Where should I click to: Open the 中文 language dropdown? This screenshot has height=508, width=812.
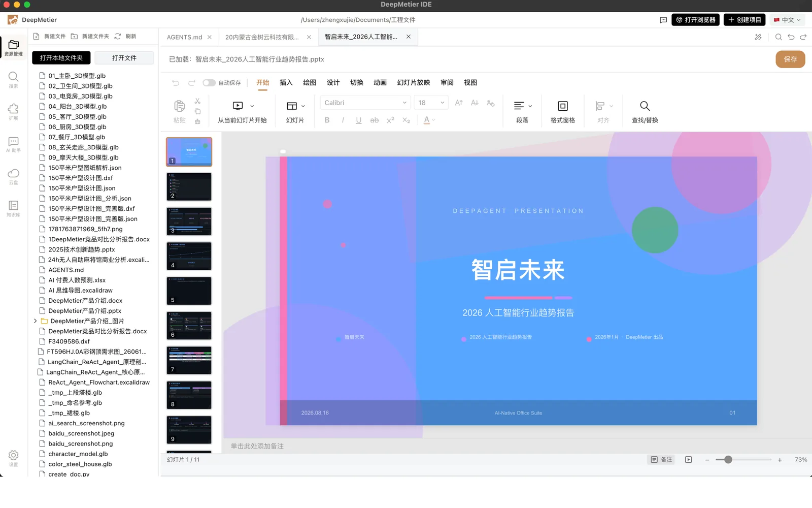787,20
